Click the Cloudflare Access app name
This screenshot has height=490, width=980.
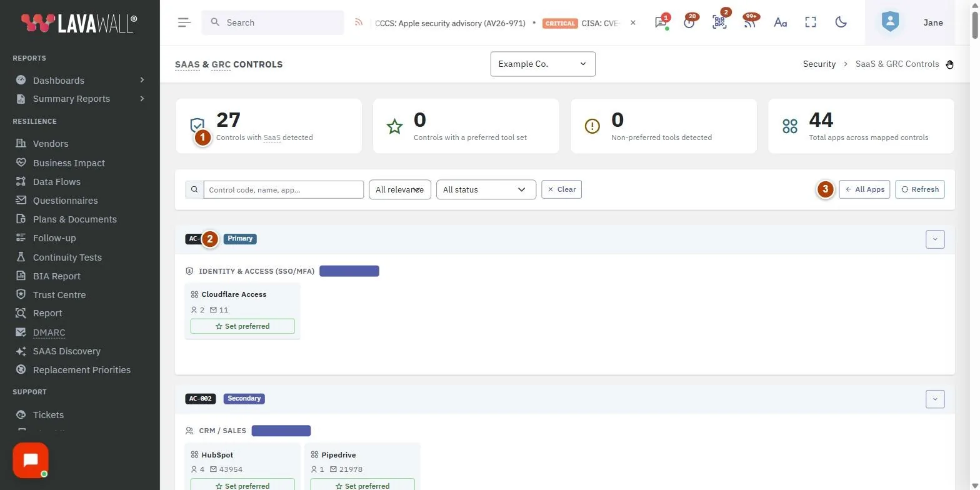[234, 294]
